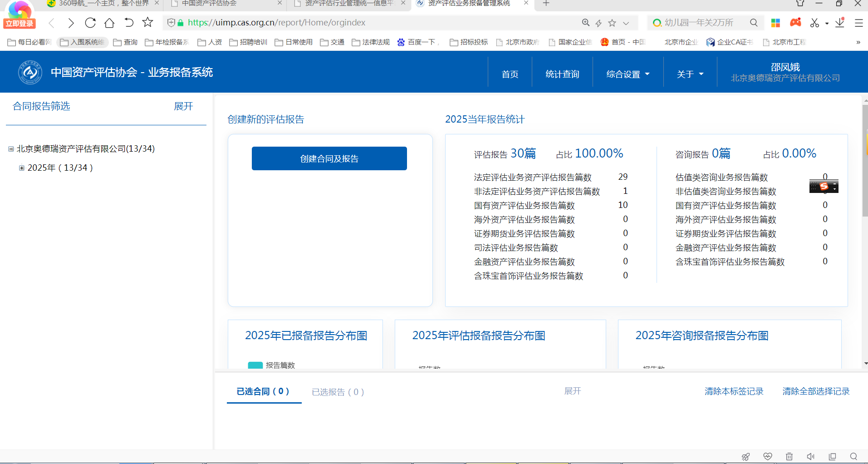Screen dimensions: 868x464
Task: Open the browser downloads icon
Action: pos(840,23)
